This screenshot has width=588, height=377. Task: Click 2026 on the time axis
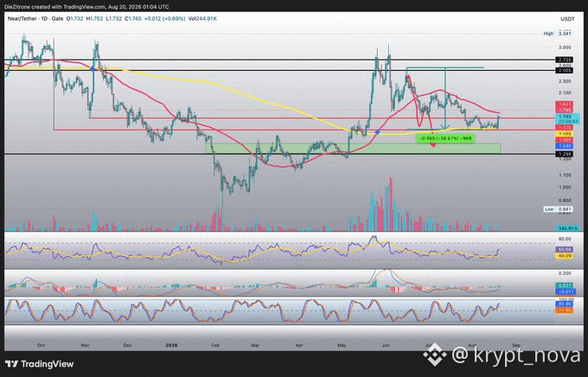point(171,345)
